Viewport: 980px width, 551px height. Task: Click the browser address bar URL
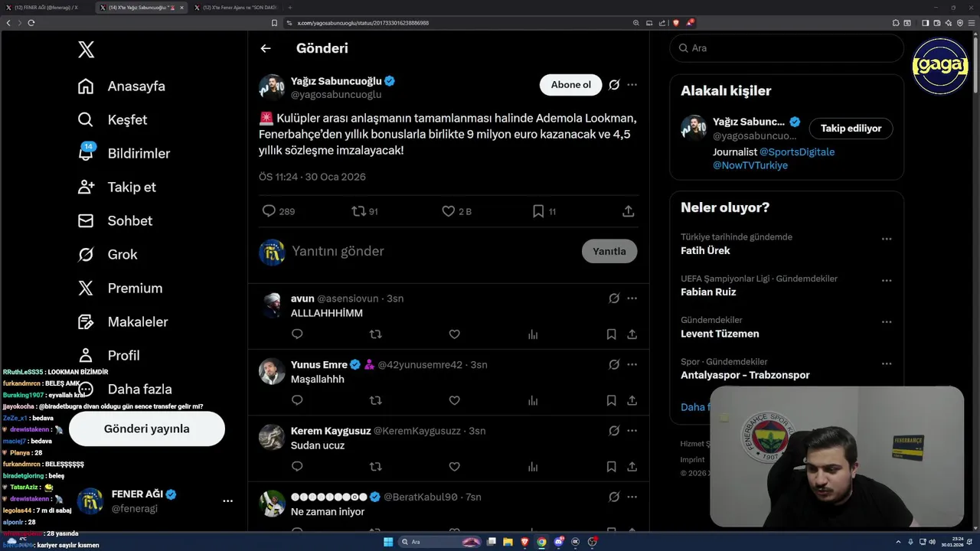363,23
